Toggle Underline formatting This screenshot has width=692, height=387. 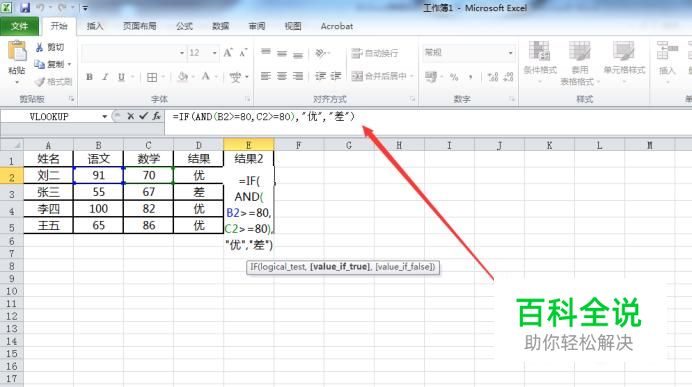tap(121, 77)
